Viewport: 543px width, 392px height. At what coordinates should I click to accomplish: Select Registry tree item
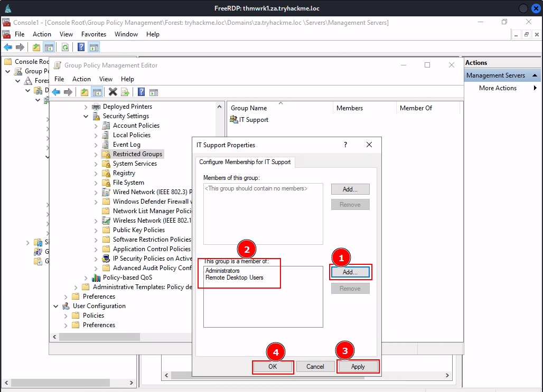point(124,173)
